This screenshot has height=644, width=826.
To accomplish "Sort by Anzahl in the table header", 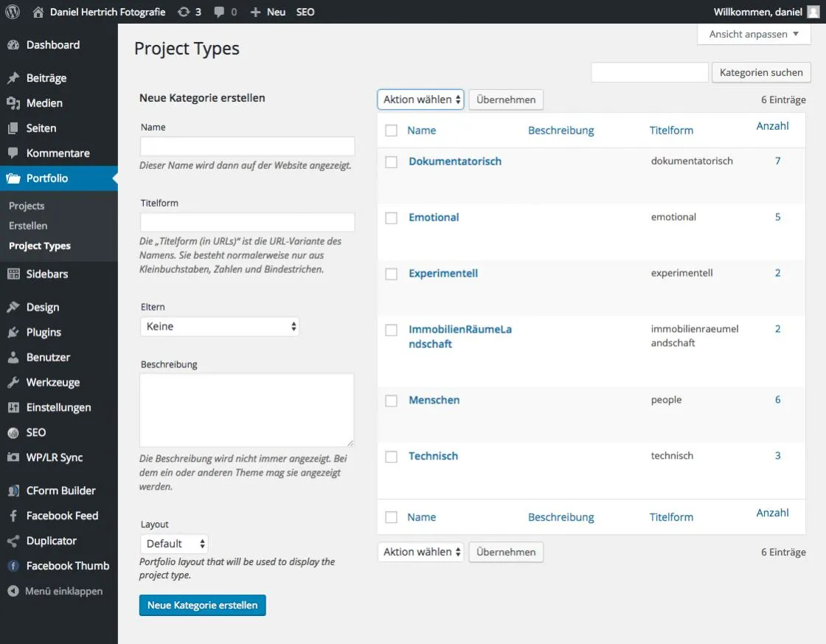I will pos(772,126).
